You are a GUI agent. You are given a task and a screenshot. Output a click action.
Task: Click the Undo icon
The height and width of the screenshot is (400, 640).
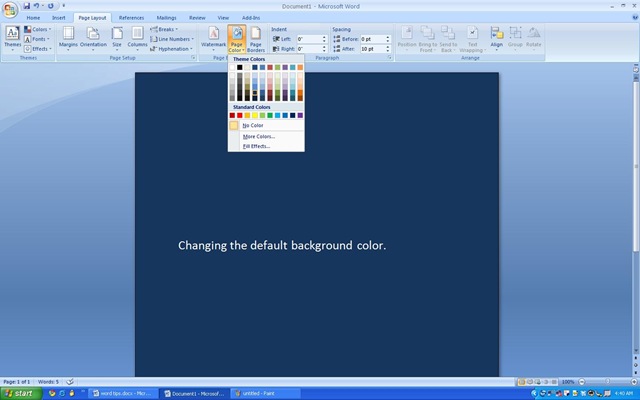36,6
